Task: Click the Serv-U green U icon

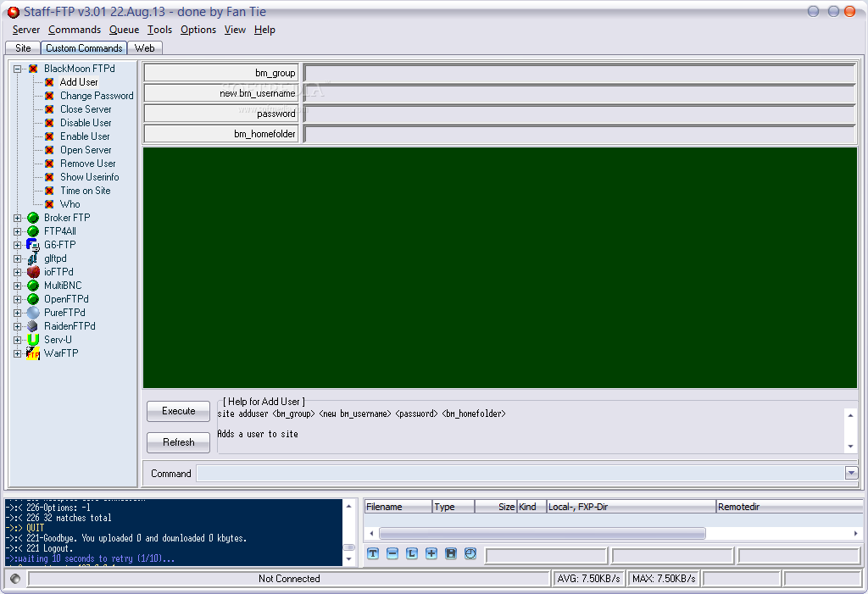Action: click(x=33, y=340)
